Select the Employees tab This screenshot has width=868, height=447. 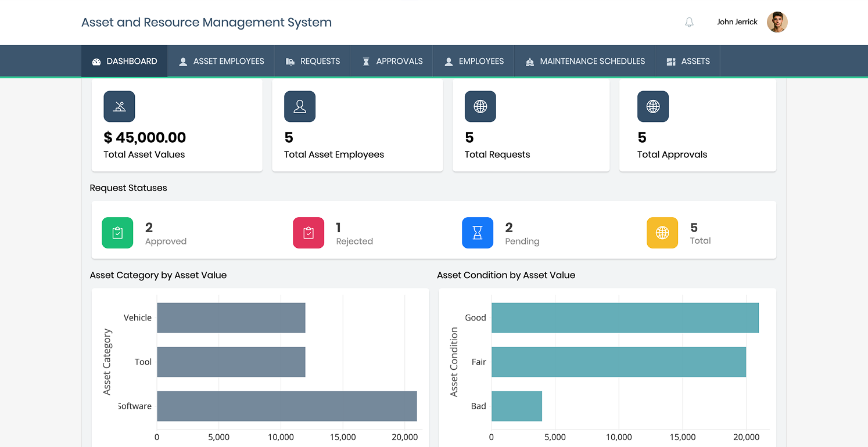pyautogui.click(x=473, y=60)
